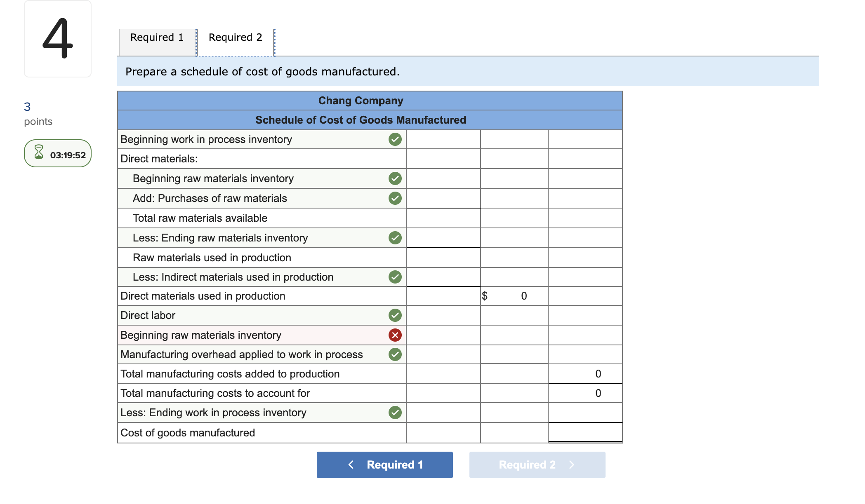Click the disabled Required 2 next button

[537, 465]
